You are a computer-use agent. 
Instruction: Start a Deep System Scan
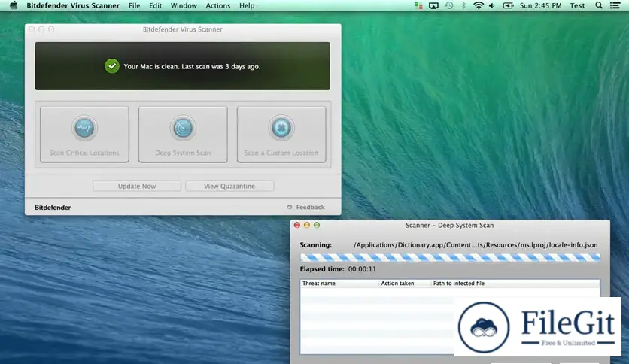point(183,135)
